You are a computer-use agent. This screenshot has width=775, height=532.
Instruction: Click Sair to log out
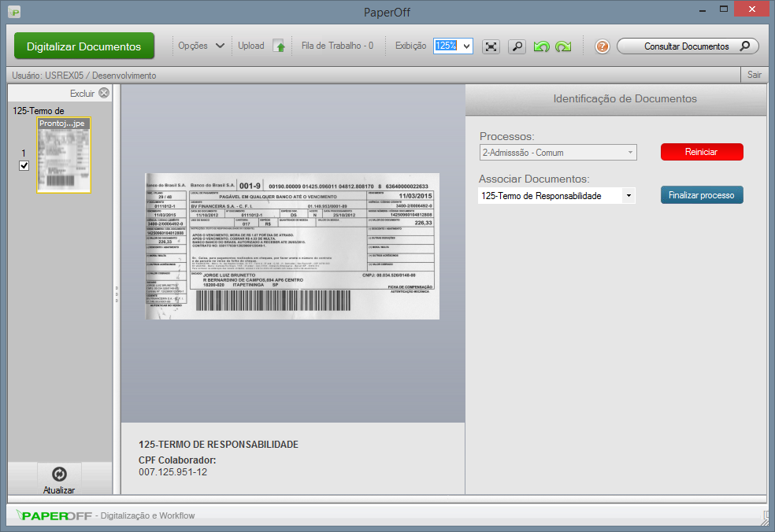pyautogui.click(x=755, y=75)
